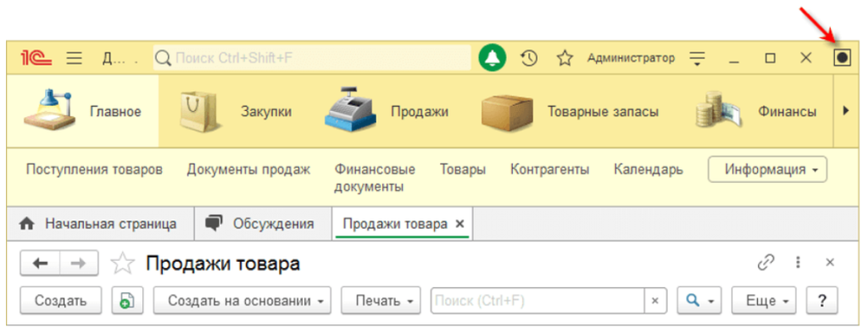Click the home icon on Начальная страница
Viewport: 868px width, 333px height.
coord(26,224)
